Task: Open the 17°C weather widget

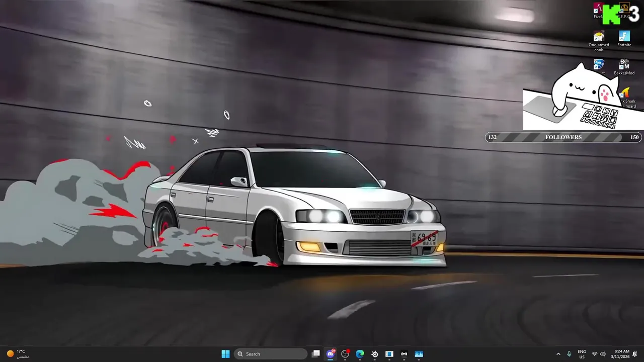Action: 17,354
